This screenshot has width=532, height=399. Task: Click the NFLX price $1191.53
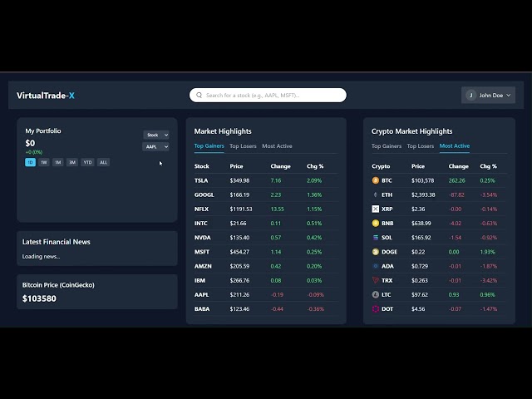tap(241, 209)
